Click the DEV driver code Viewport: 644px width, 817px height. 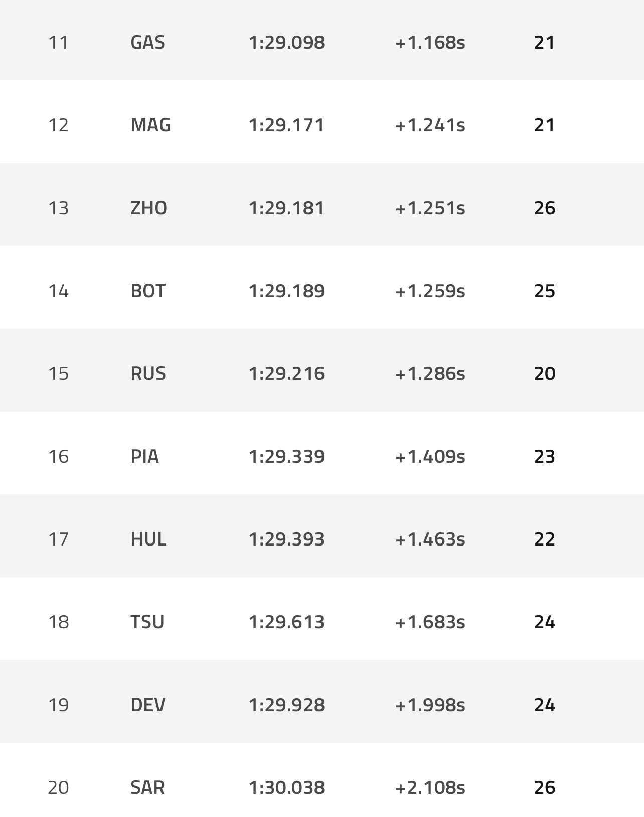148,705
